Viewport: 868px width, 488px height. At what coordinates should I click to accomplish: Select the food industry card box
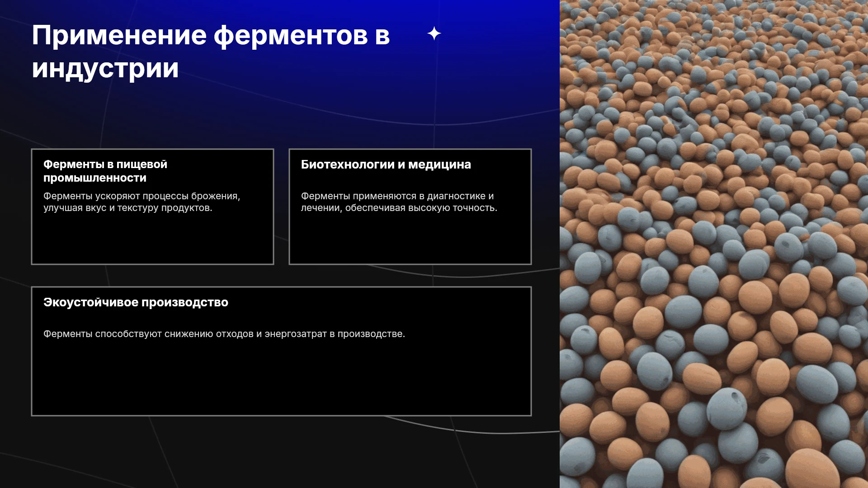click(152, 206)
